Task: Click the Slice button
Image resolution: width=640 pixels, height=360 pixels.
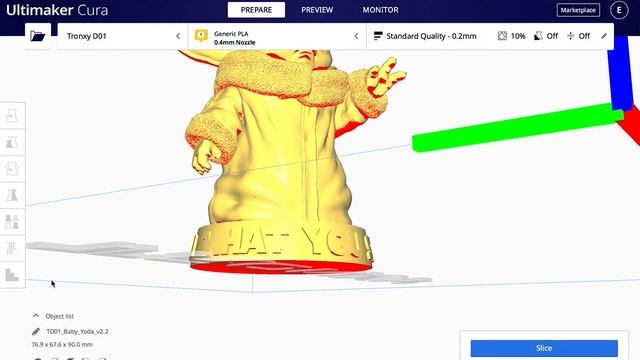Action: (x=544, y=348)
